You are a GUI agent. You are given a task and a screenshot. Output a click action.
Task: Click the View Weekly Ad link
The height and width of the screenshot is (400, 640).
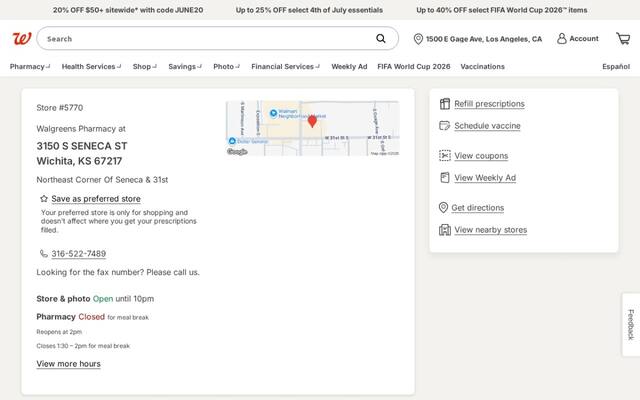pyautogui.click(x=485, y=178)
